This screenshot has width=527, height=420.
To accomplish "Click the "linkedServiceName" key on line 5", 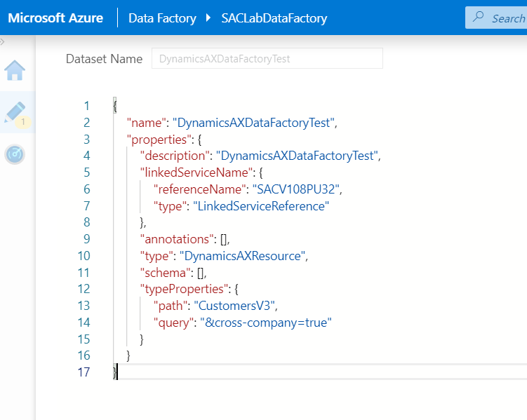I will click(196, 172).
